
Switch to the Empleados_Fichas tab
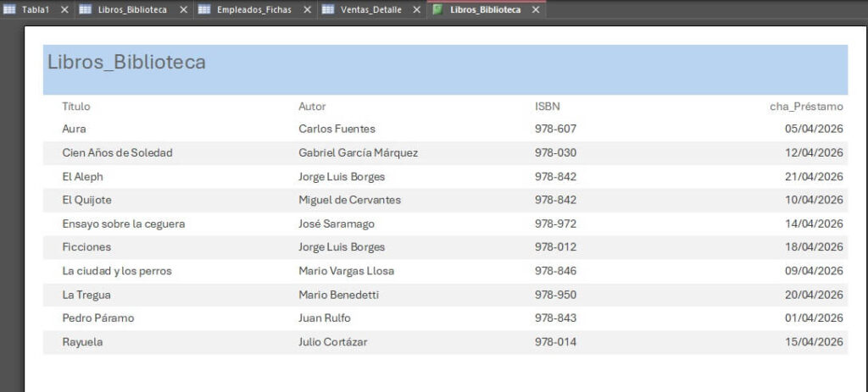(x=254, y=9)
